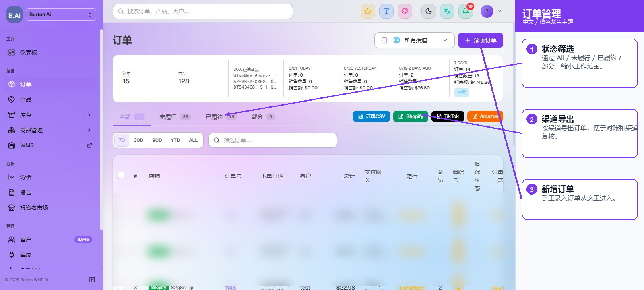Click the 商品管理 cubes icon

tap(12, 130)
